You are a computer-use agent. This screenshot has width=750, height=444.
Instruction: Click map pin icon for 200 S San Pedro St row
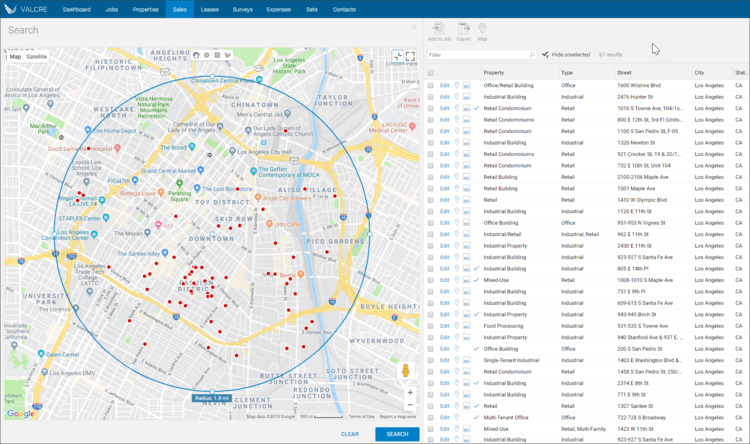click(457, 349)
